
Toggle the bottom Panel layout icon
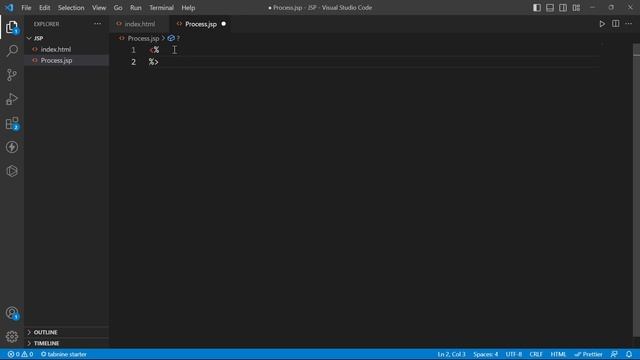550,7
